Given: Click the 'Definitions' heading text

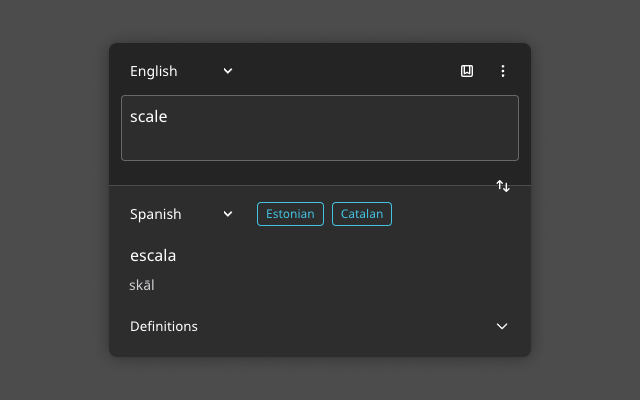Looking at the screenshot, I should pos(164,326).
